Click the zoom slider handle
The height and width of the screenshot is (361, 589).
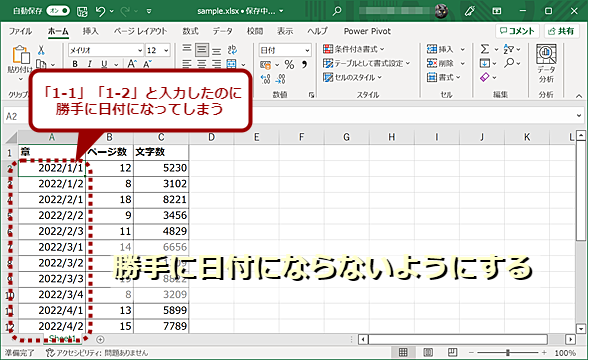507,353
